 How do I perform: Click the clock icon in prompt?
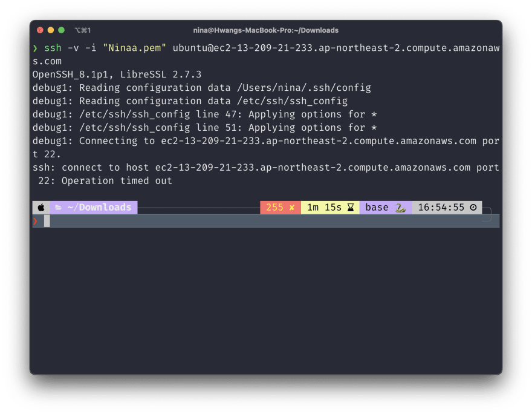click(x=473, y=208)
